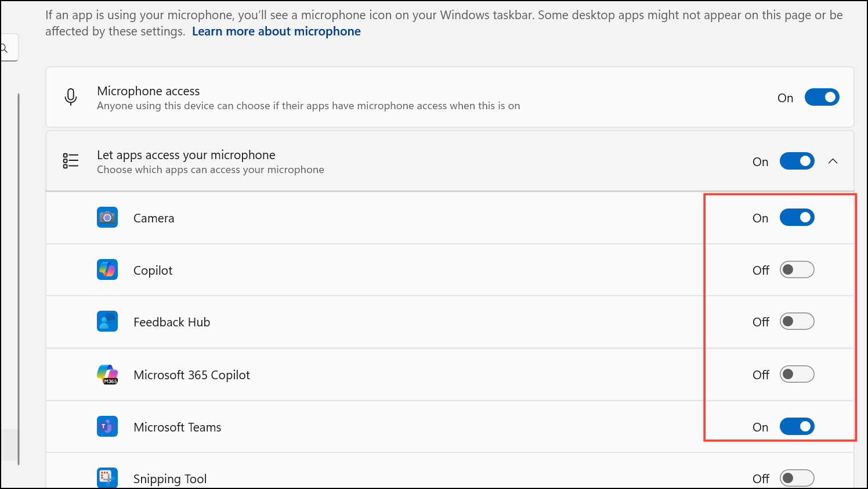Click the Feedback Hub app icon

tap(107, 322)
